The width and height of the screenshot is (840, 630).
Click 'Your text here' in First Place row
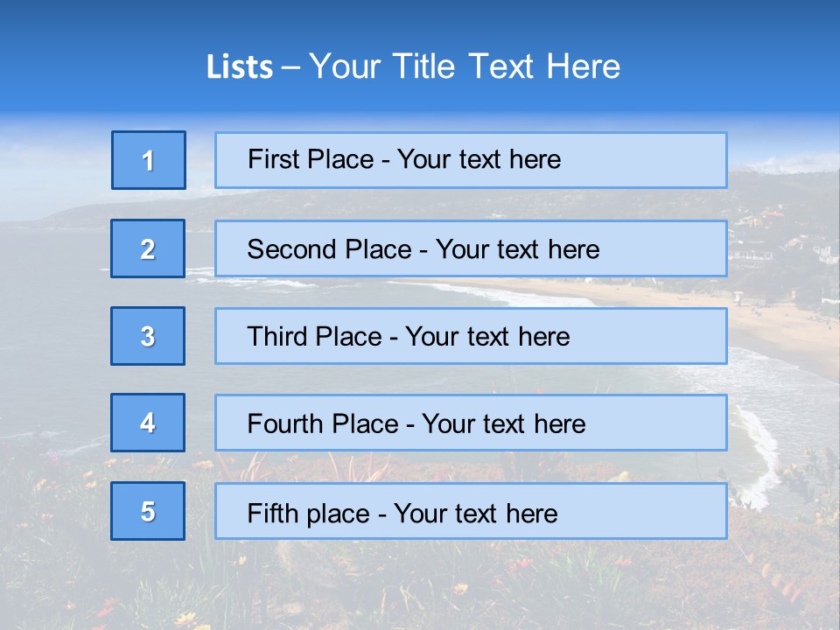(479, 160)
